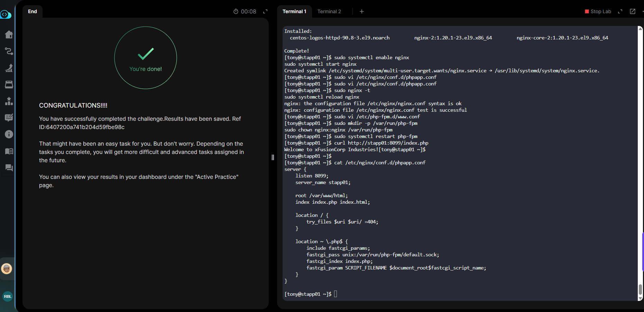This screenshot has height=312, width=644.
Task: Click the "Welcome to xFusionCorp Industries!" output
Action: (331, 149)
